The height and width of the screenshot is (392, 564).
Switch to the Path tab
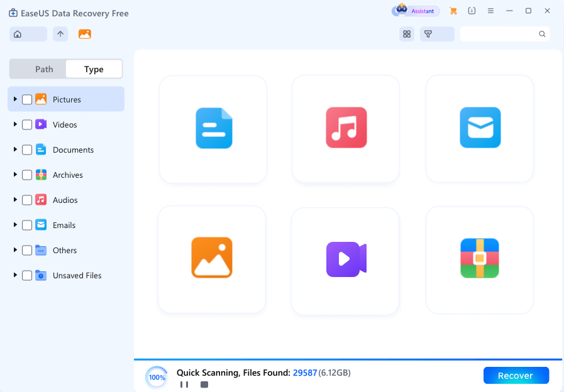(x=38, y=69)
